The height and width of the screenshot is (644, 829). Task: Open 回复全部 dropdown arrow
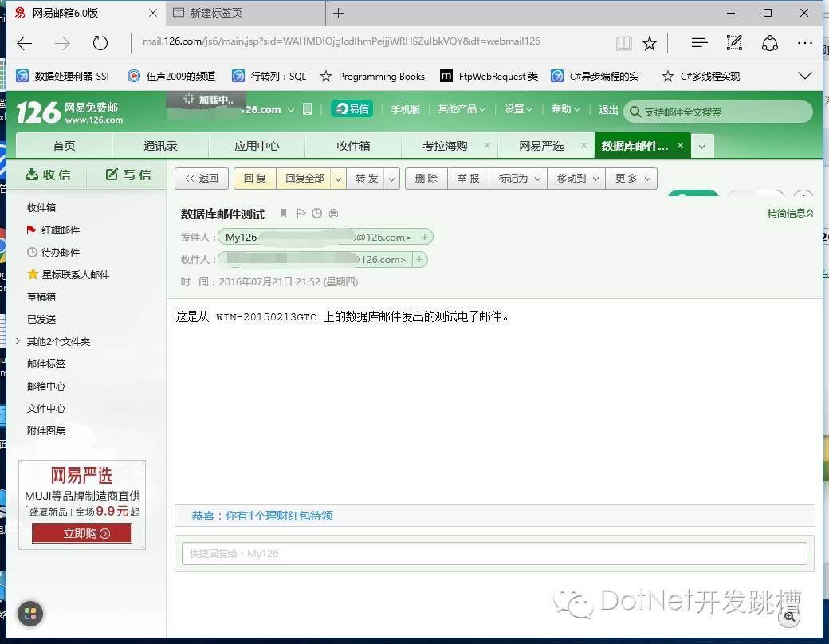(338, 179)
